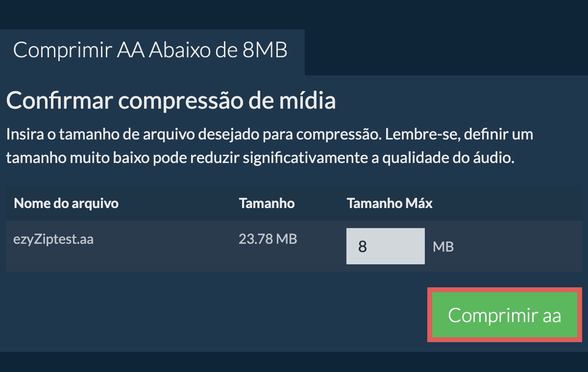The height and width of the screenshot is (372, 588).
Task: Click the description line starting with tamanho muito baixo
Action: [x=260, y=158]
